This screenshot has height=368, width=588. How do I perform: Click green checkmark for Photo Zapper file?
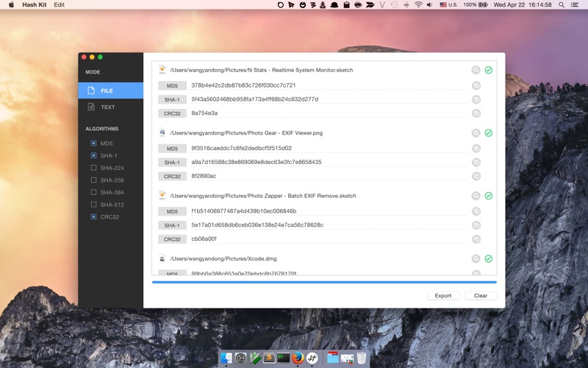(489, 196)
